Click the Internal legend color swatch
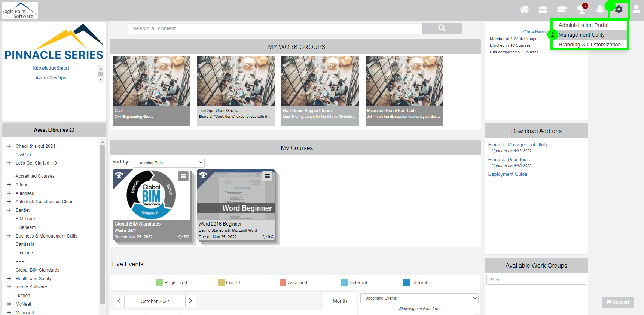This screenshot has height=315, width=644. tap(406, 282)
